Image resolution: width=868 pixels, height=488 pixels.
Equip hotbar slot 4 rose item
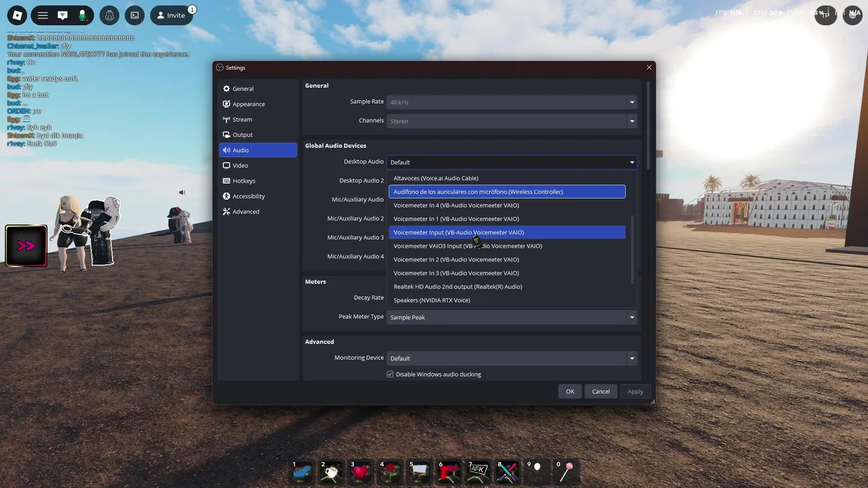[x=391, y=472]
